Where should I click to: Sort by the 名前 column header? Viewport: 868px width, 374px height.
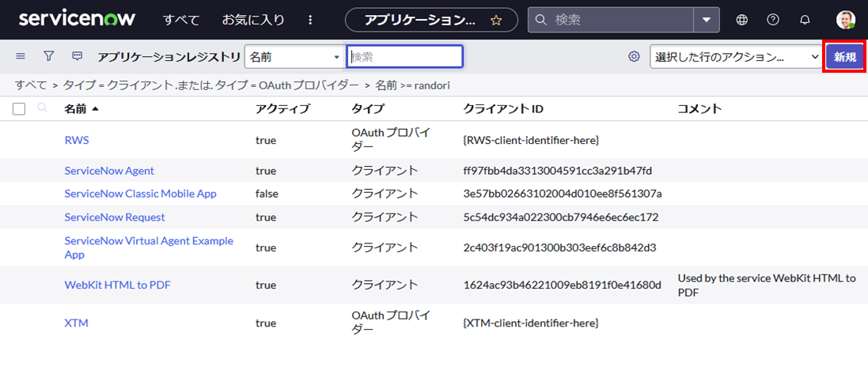click(75, 109)
